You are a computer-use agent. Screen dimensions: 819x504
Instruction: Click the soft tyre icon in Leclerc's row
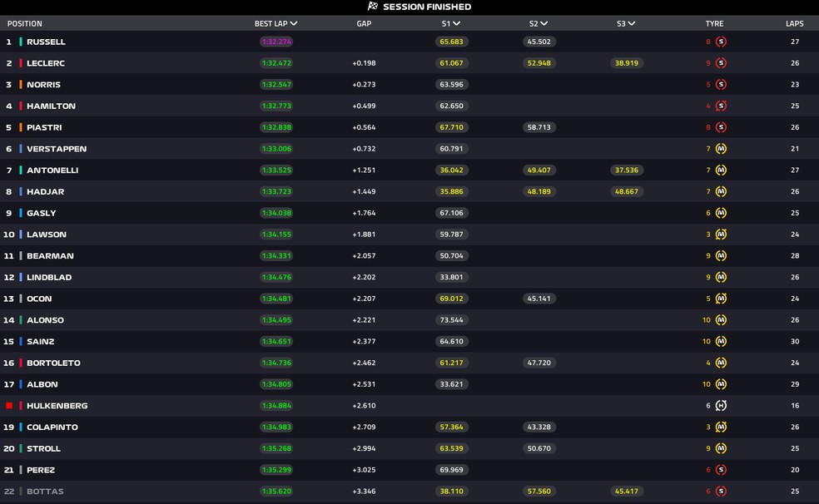tap(721, 63)
